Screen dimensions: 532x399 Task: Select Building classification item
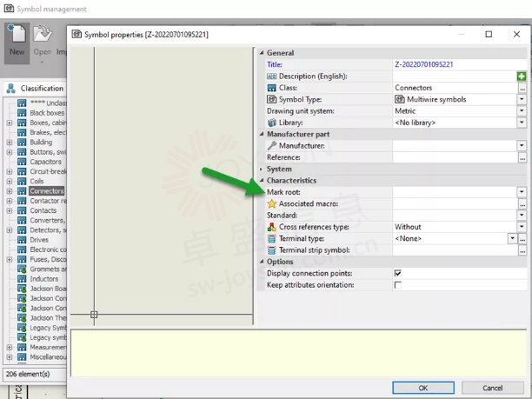41,143
